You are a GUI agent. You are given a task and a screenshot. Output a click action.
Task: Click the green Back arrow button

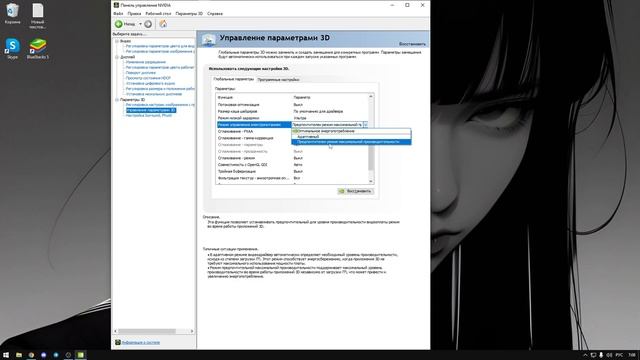tap(119, 24)
